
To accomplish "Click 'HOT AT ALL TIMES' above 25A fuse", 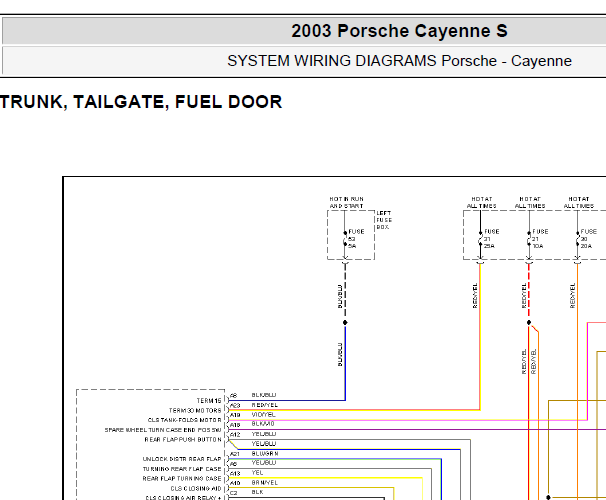I will point(482,202).
